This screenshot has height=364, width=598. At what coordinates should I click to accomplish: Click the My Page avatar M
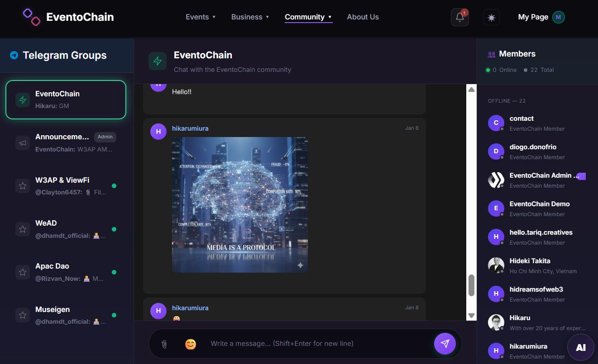[x=559, y=17]
